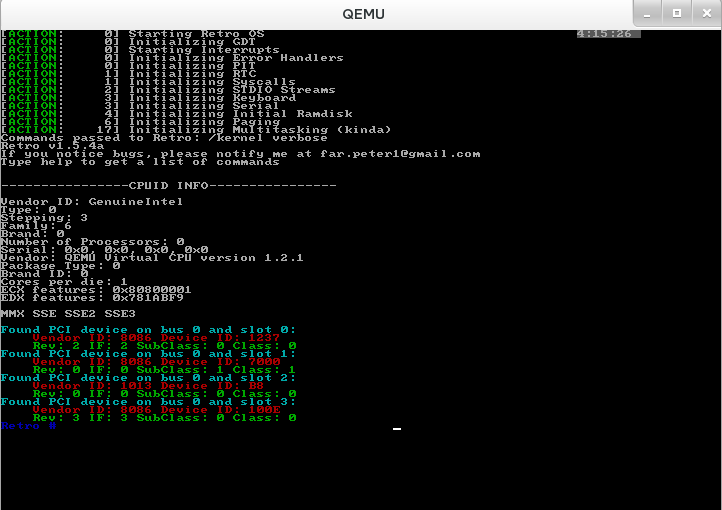This screenshot has width=722, height=510.
Task: Click the 'Initializing Serial' line
Action: [x=140, y=106]
